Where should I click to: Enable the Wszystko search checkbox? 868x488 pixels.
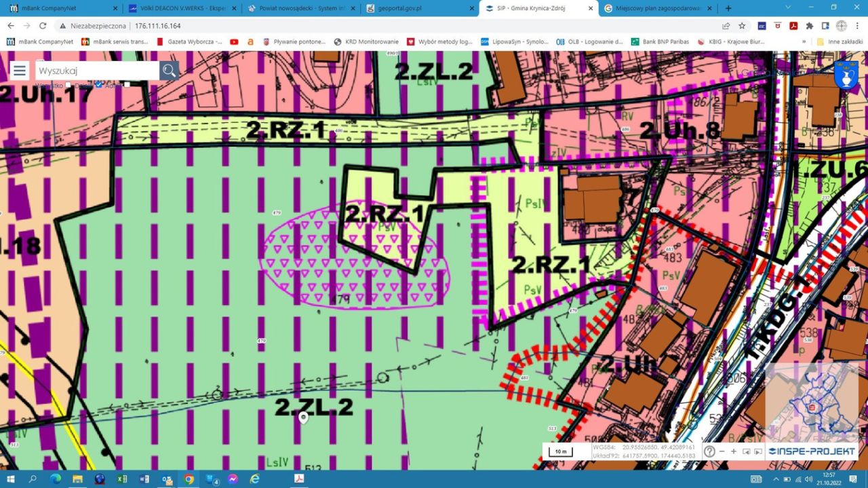(68, 86)
